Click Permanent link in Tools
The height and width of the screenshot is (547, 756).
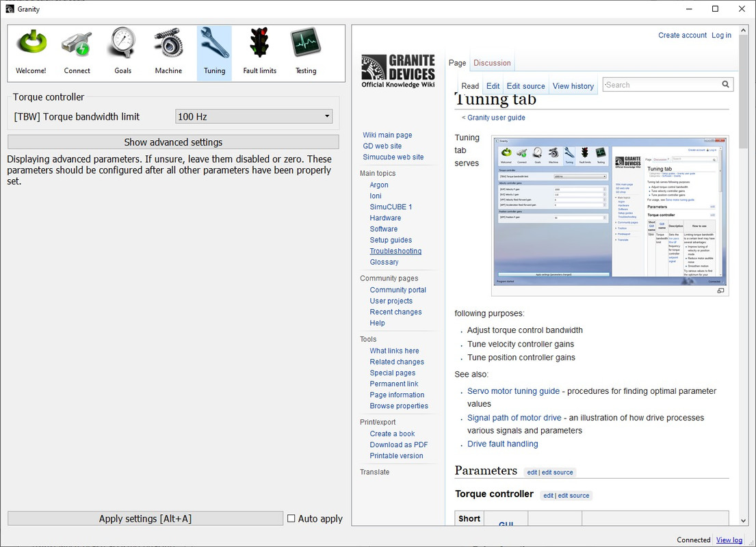(394, 384)
